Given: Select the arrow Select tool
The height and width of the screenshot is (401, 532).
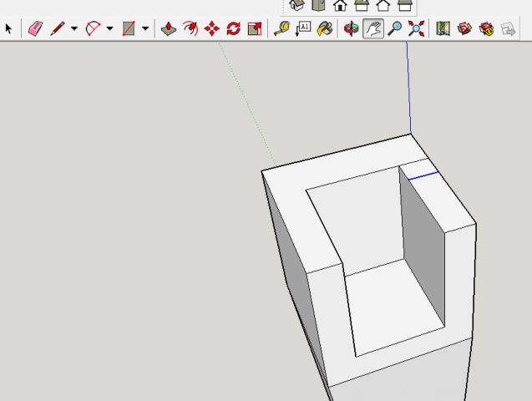Looking at the screenshot, I should click(9, 28).
